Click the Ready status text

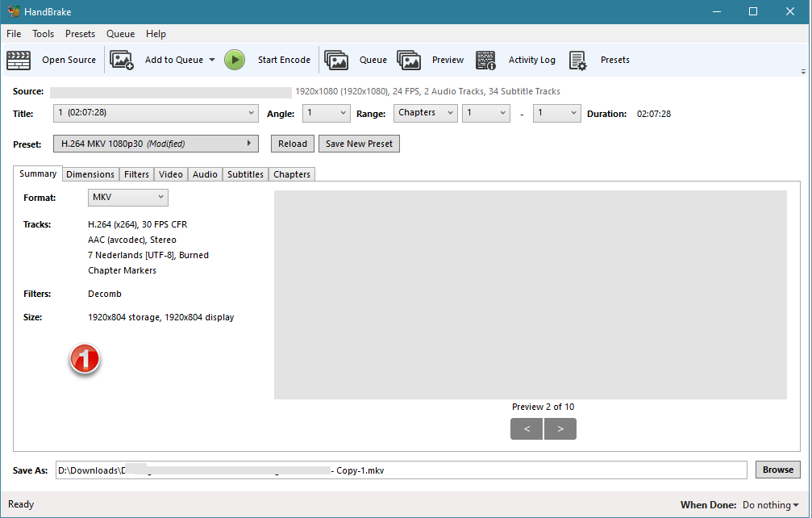coord(21,504)
